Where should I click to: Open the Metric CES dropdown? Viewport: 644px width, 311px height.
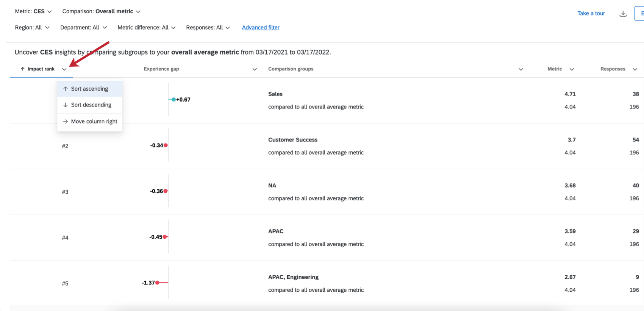coord(33,11)
